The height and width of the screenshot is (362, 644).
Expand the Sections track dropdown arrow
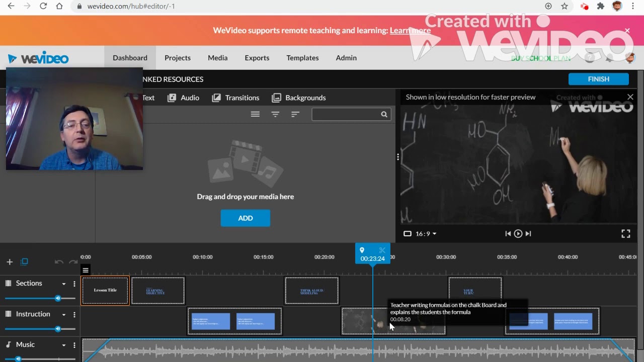pos(64,284)
